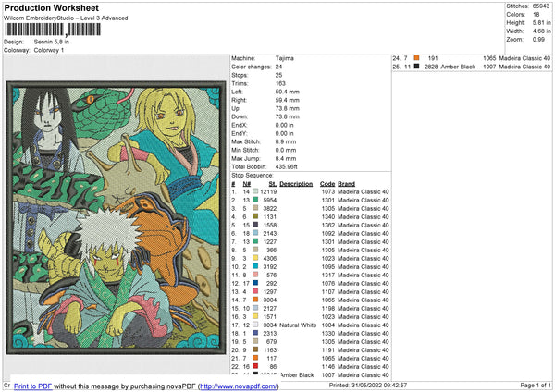Select the Code column header
The height and width of the screenshot is (392, 555).
coord(327,184)
